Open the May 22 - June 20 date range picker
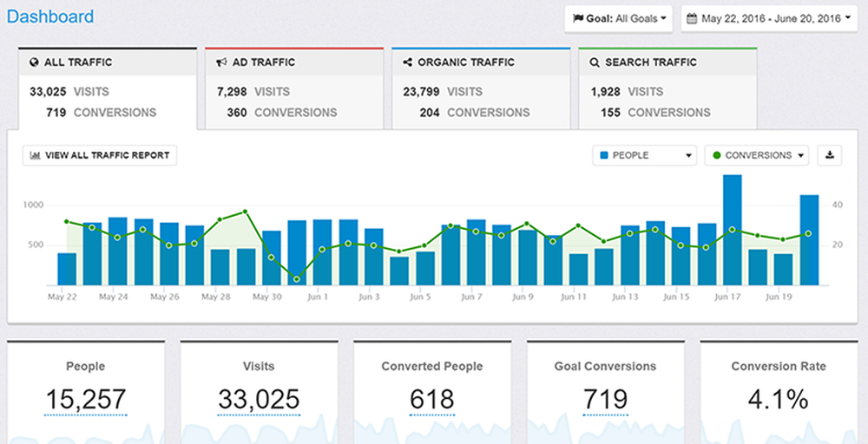 pyautogui.click(x=769, y=18)
